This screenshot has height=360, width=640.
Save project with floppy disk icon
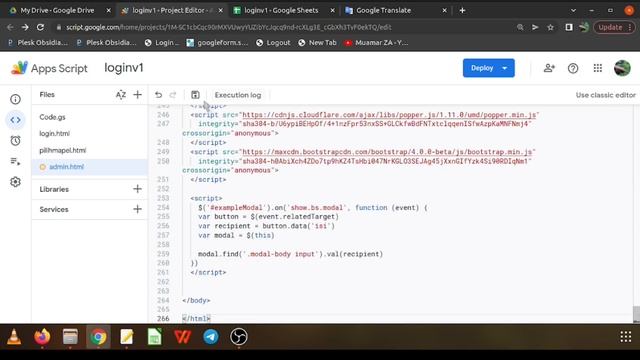(195, 95)
